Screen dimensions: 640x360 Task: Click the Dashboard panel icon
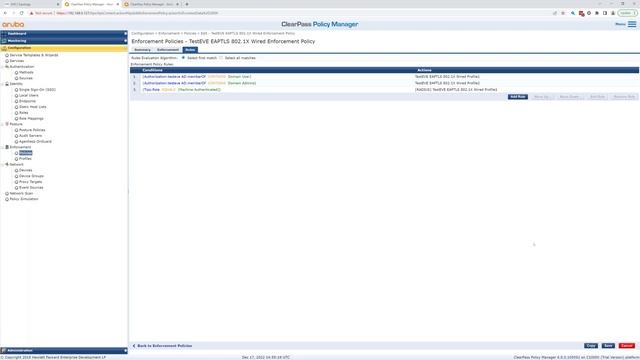pos(4,33)
